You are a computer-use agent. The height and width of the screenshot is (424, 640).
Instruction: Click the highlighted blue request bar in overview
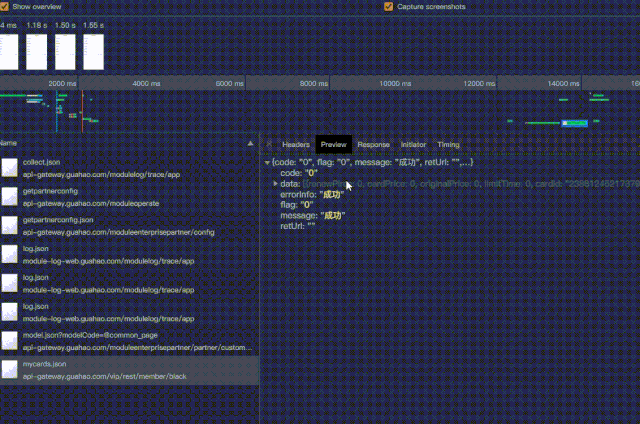pos(574,123)
